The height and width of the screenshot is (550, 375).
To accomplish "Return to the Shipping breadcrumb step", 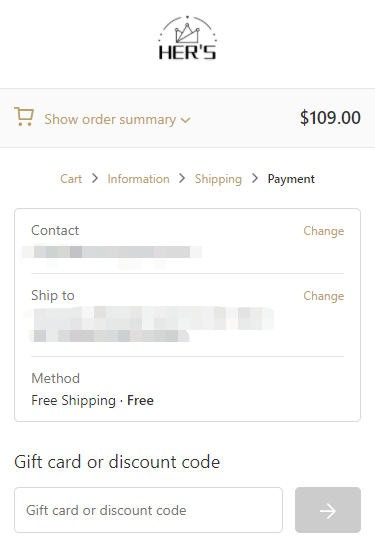I will pyautogui.click(x=218, y=179).
